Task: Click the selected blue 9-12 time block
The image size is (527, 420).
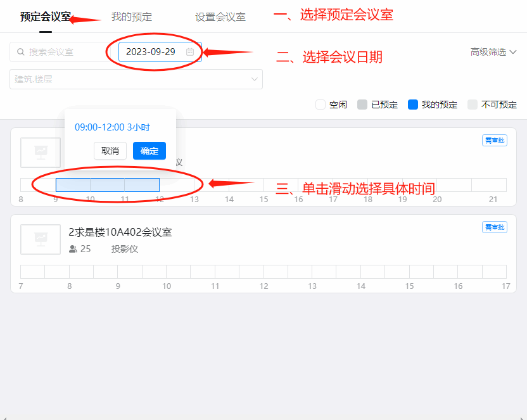Action: 108,184
